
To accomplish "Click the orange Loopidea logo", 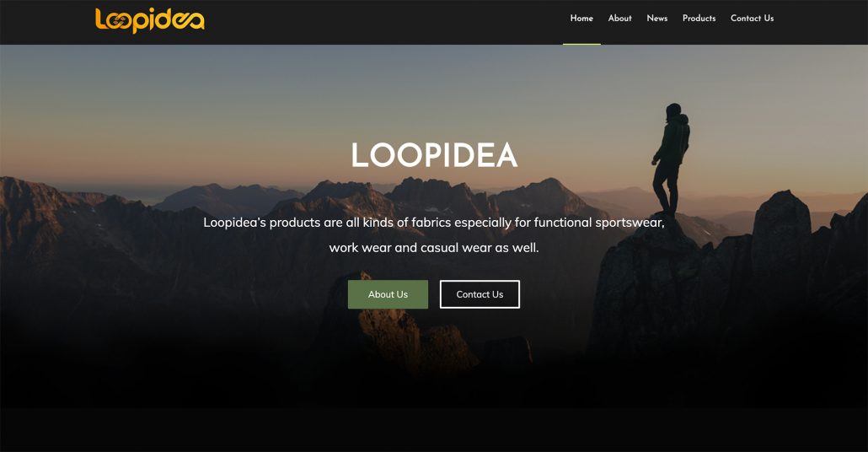I will tap(149, 20).
